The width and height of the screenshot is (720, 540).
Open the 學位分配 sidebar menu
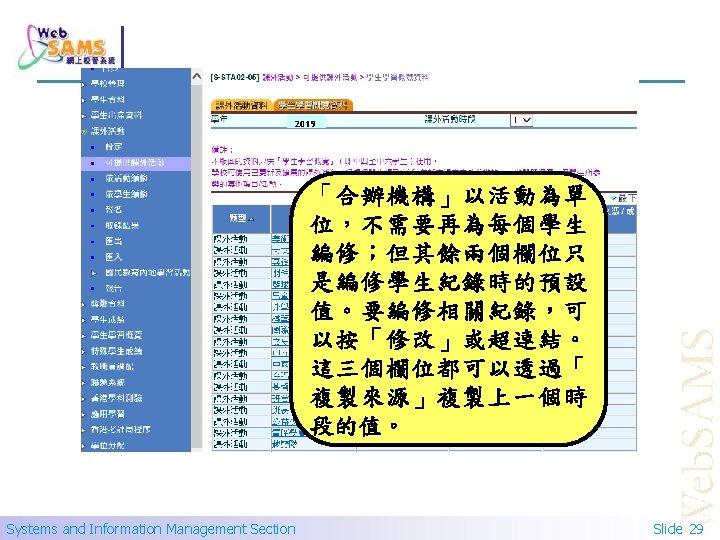coord(108,445)
